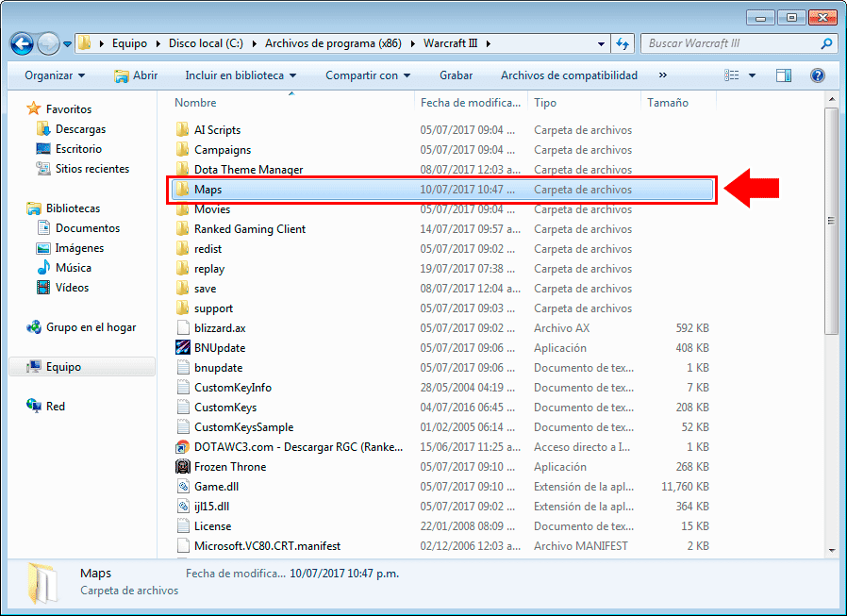The width and height of the screenshot is (847, 616).
Task: Select the replay folder icon
Action: (183, 269)
